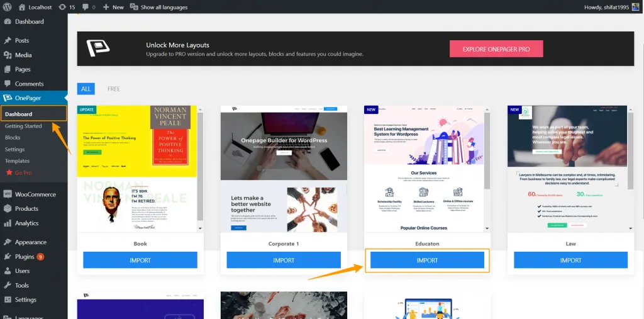Image resolution: width=644 pixels, height=319 pixels.
Task: Open Templates under OnePager
Action: [17, 160]
